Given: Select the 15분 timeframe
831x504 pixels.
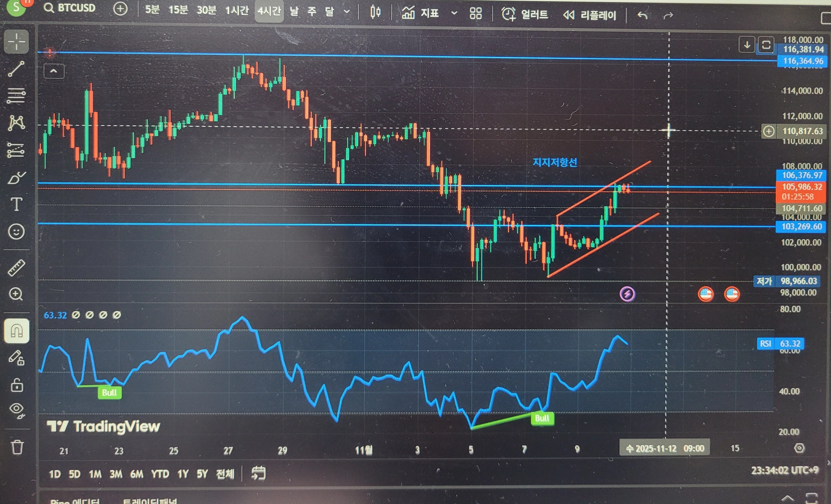Looking at the screenshot, I should pyautogui.click(x=178, y=10).
